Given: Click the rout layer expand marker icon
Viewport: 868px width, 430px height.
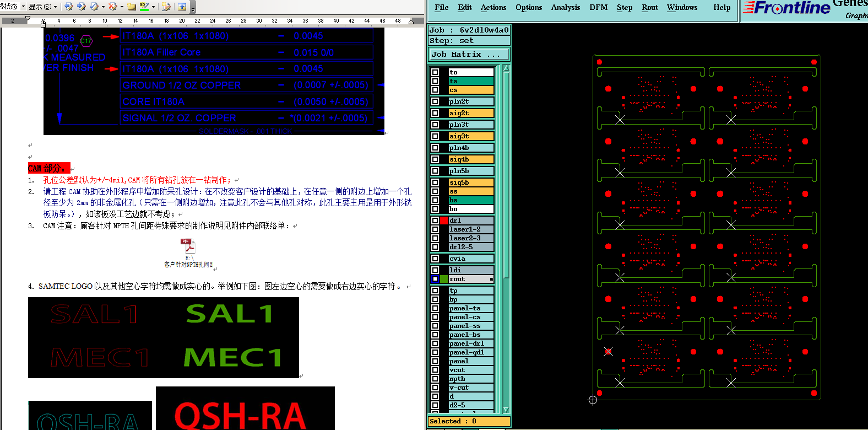Looking at the screenshot, I should [491, 279].
